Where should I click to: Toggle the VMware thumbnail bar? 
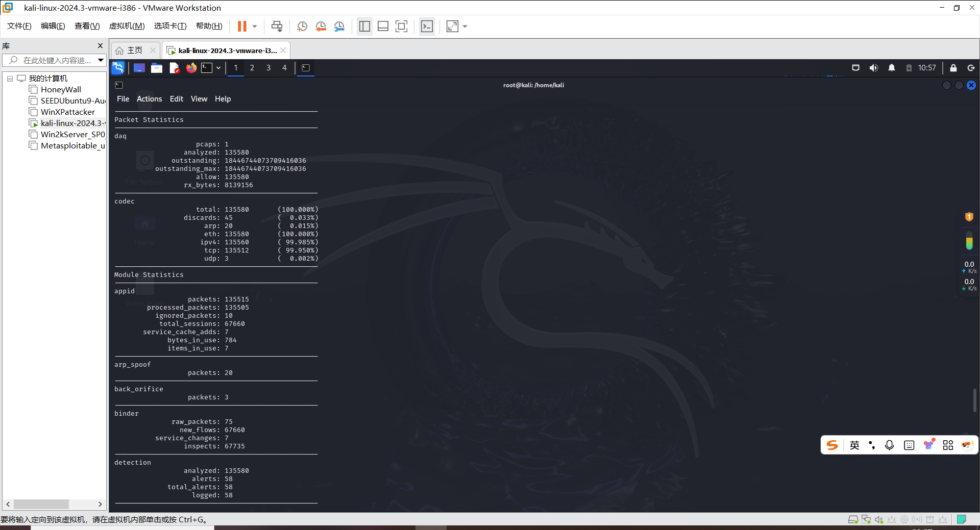point(383,26)
